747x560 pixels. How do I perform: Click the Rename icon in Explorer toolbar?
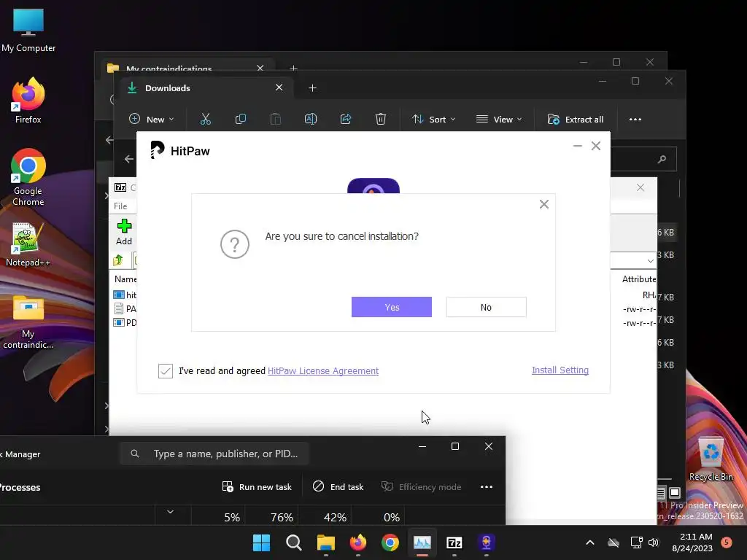tap(311, 119)
